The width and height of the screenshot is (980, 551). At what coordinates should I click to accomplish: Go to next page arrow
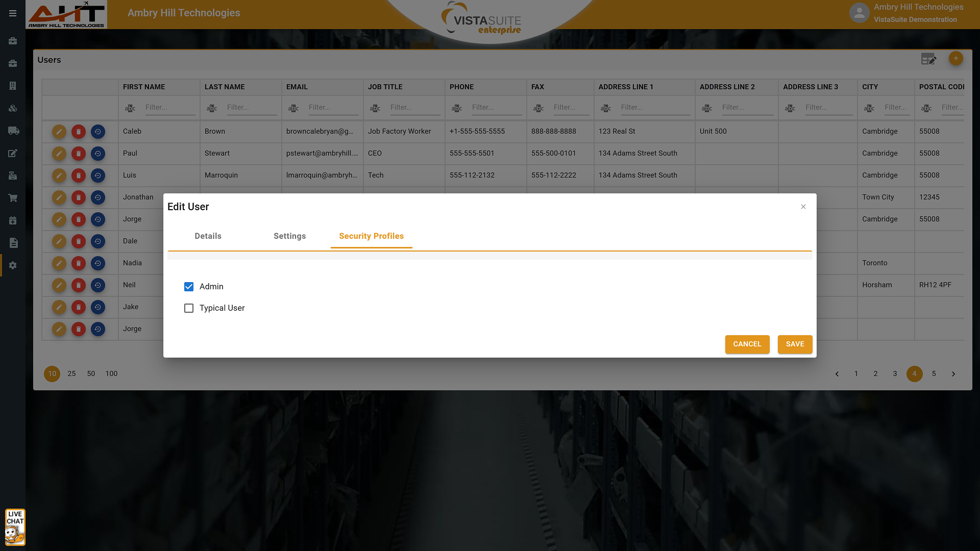953,374
